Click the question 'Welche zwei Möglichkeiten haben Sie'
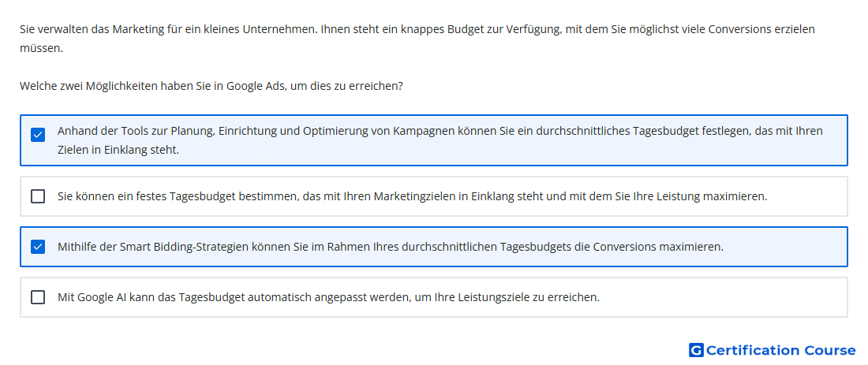 coord(211,86)
